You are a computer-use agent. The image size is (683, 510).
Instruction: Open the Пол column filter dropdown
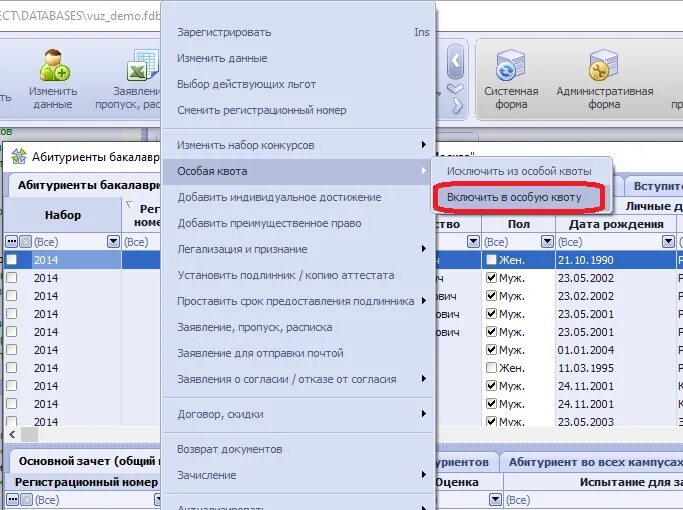[547, 241]
